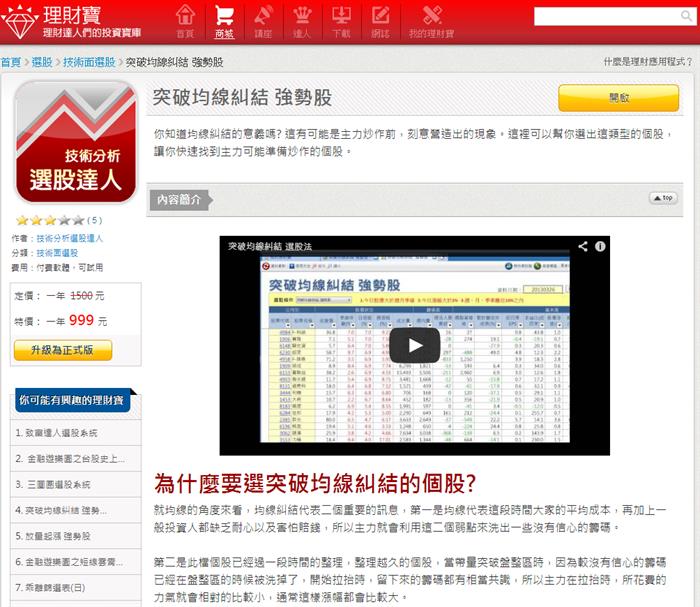Click heading 為什麼要選突破均線糾結的個股?
Viewport: 700px width, 607px height.
coord(315,483)
